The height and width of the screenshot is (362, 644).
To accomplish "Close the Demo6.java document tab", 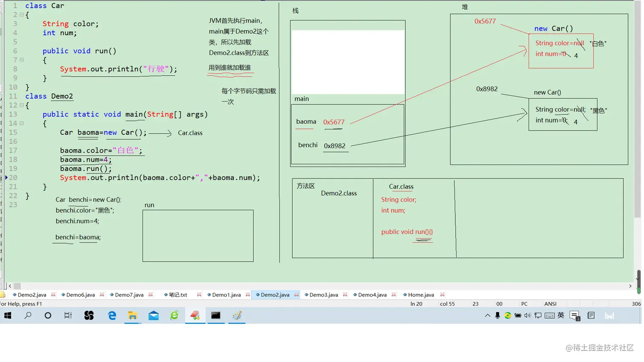I will tap(102, 295).
